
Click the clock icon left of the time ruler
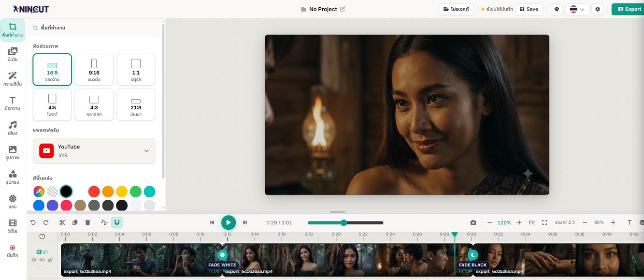(42, 236)
